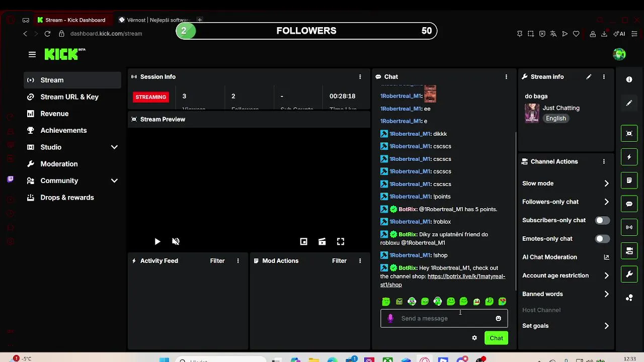Open Stream info three-dot menu

click(x=604, y=77)
